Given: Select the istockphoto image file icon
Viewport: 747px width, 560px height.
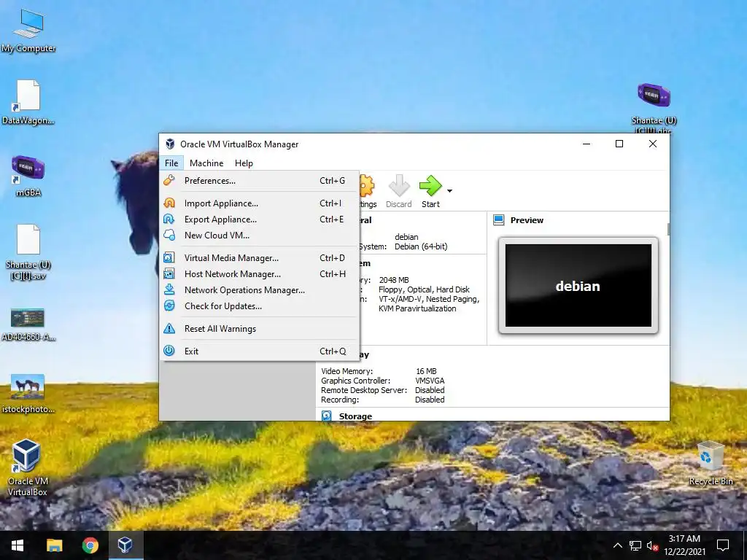Looking at the screenshot, I should 28,393.
